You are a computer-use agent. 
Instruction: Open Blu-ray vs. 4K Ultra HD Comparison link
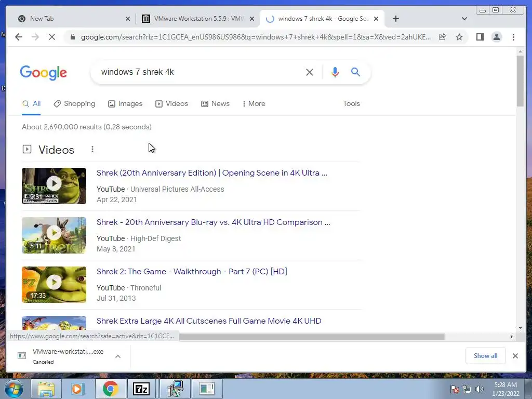pyautogui.click(x=213, y=222)
